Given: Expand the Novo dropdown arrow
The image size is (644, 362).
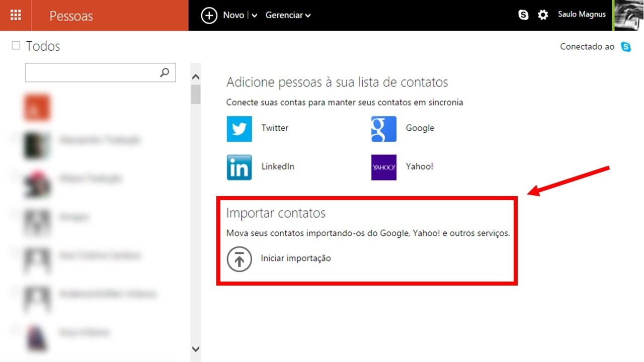Looking at the screenshot, I should 255,16.
